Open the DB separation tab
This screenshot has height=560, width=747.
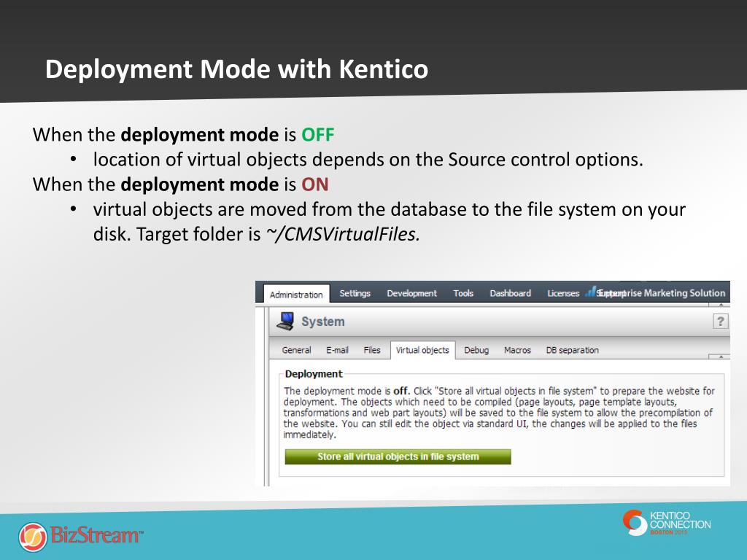572,350
